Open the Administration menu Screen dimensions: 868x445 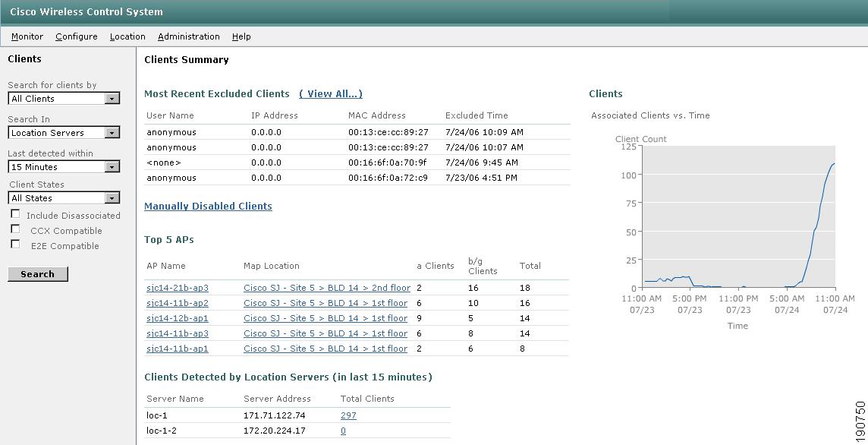189,36
